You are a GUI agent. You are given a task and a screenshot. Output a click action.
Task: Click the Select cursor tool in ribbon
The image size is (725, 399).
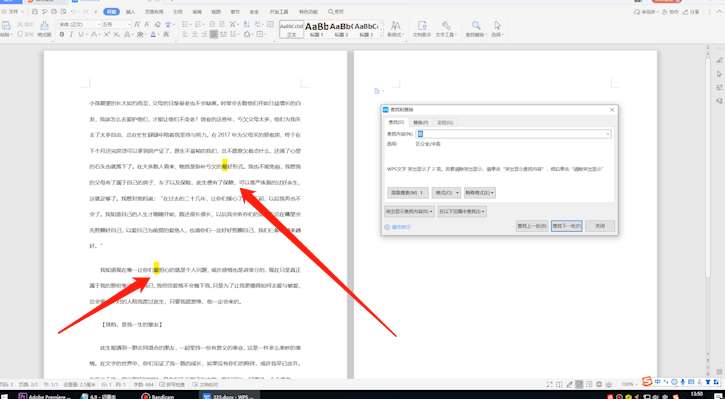(497, 28)
